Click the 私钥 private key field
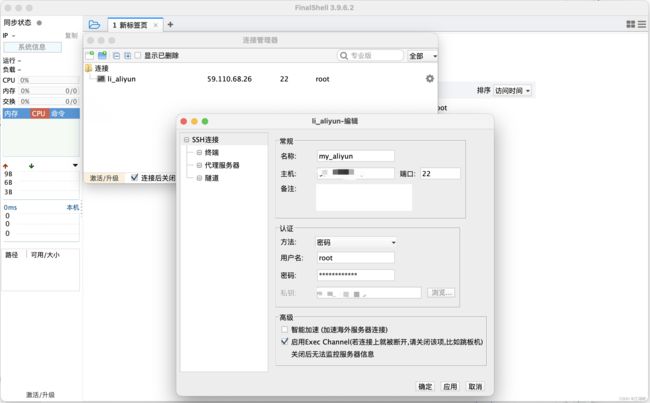The width and height of the screenshot is (650, 403). coord(369,293)
